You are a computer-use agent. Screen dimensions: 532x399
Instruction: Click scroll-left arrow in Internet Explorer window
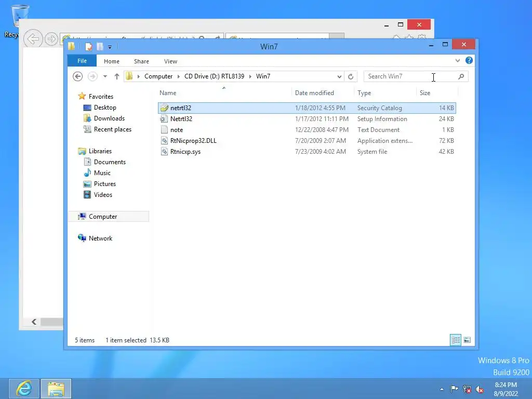pyautogui.click(x=34, y=322)
